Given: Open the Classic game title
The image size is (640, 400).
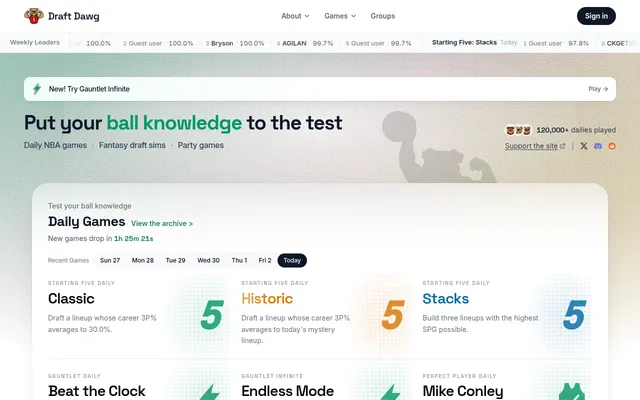Looking at the screenshot, I should tap(71, 298).
